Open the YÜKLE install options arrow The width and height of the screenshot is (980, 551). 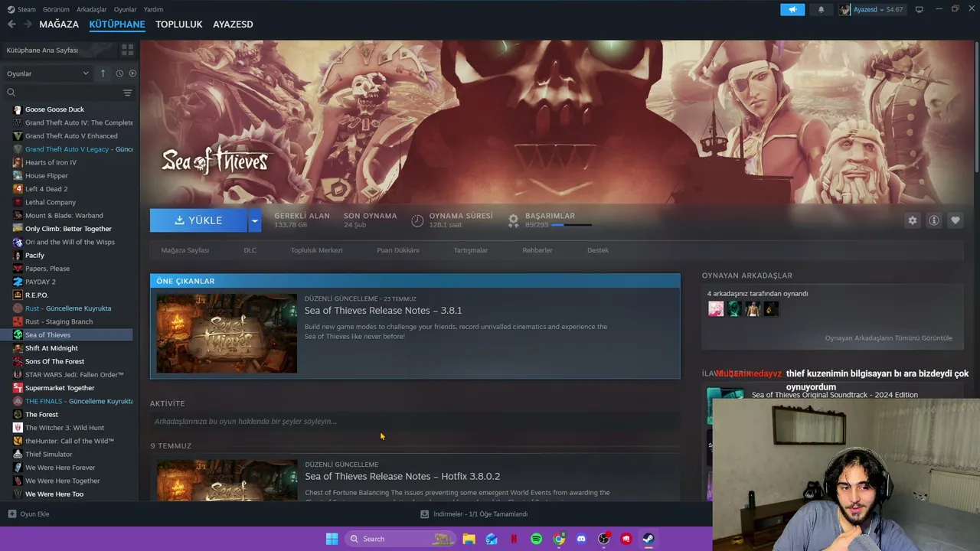[x=255, y=220]
